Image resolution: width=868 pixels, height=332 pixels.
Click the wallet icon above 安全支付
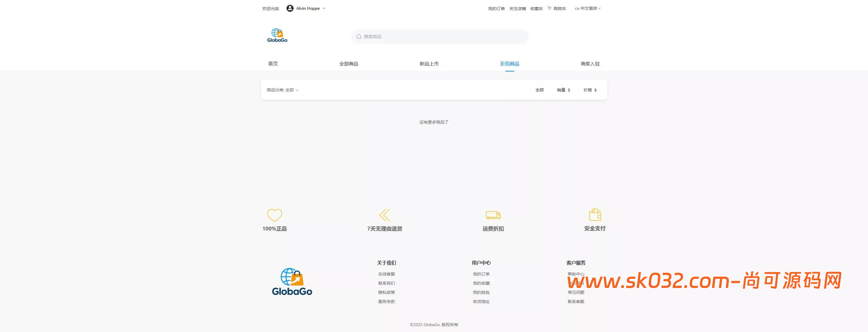(x=594, y=215)
